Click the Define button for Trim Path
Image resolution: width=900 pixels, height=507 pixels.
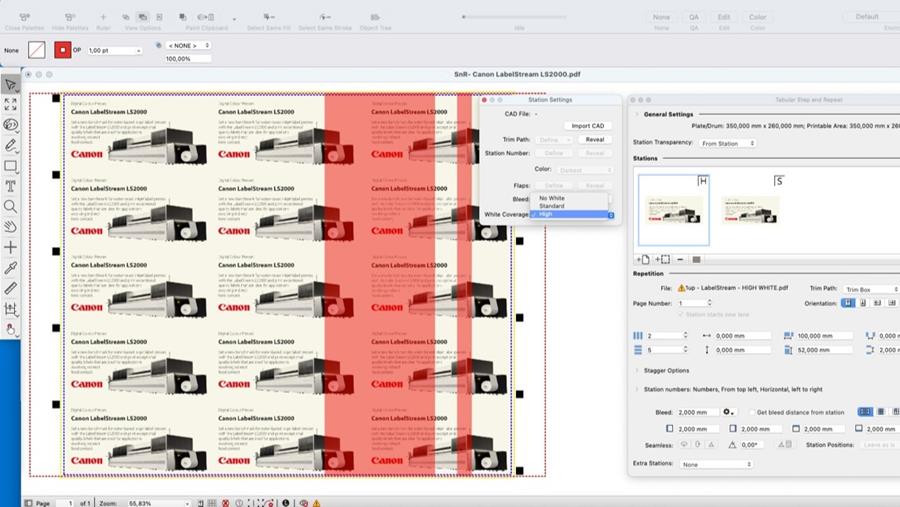click(553, 140)
